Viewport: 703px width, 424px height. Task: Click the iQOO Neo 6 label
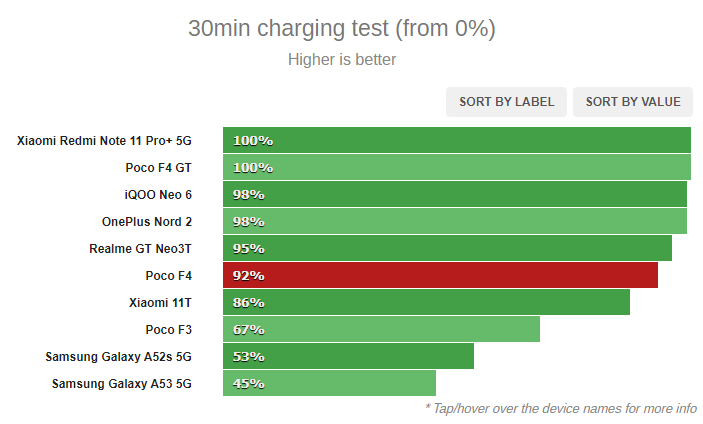coord(158,195)
